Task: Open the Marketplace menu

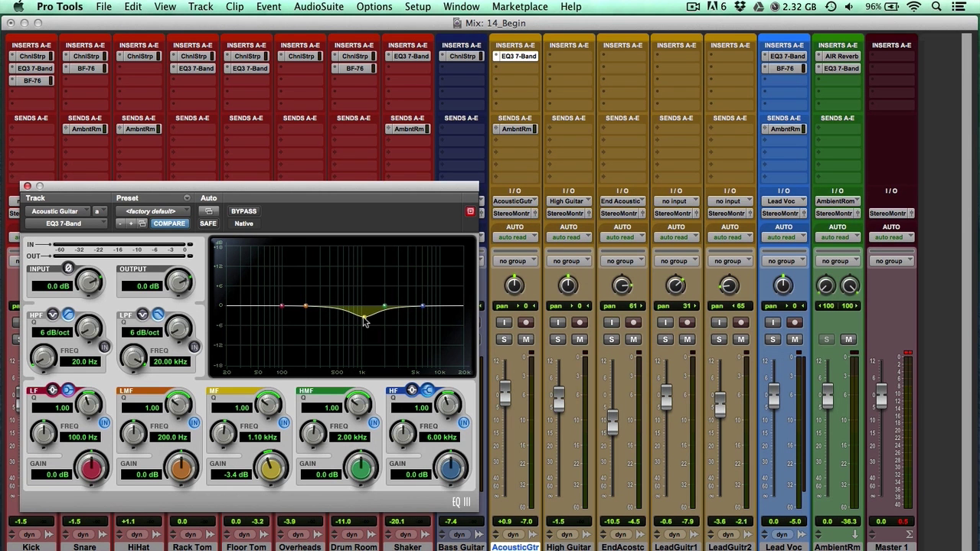Action: pos(520,7)
